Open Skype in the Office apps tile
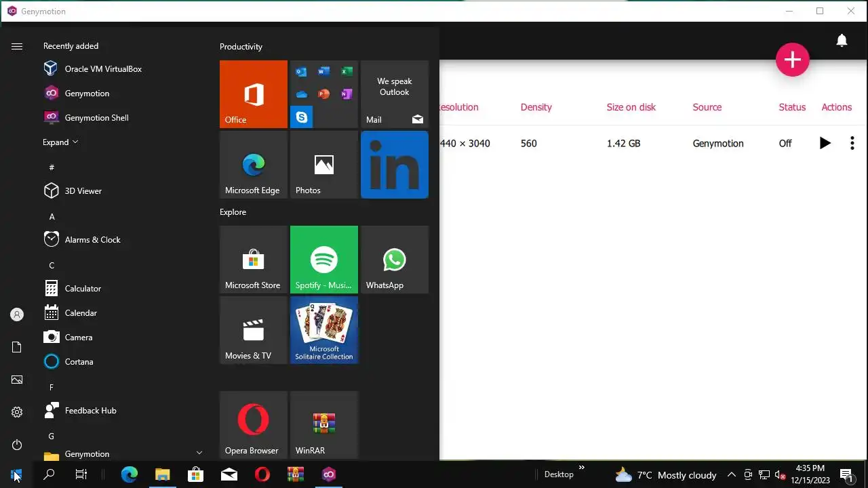868x488 pixels. [x=301, y=117]
